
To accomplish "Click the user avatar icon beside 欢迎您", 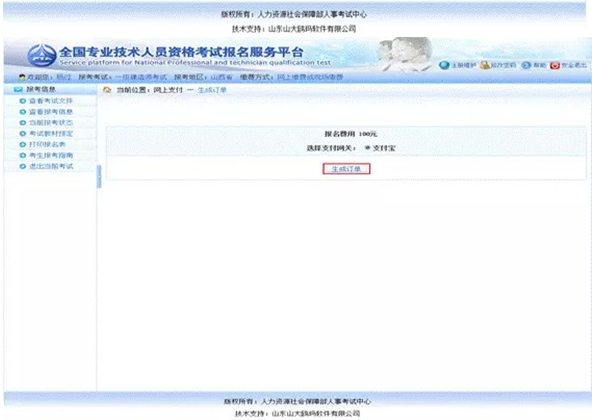I will click(x=22, y=77).
